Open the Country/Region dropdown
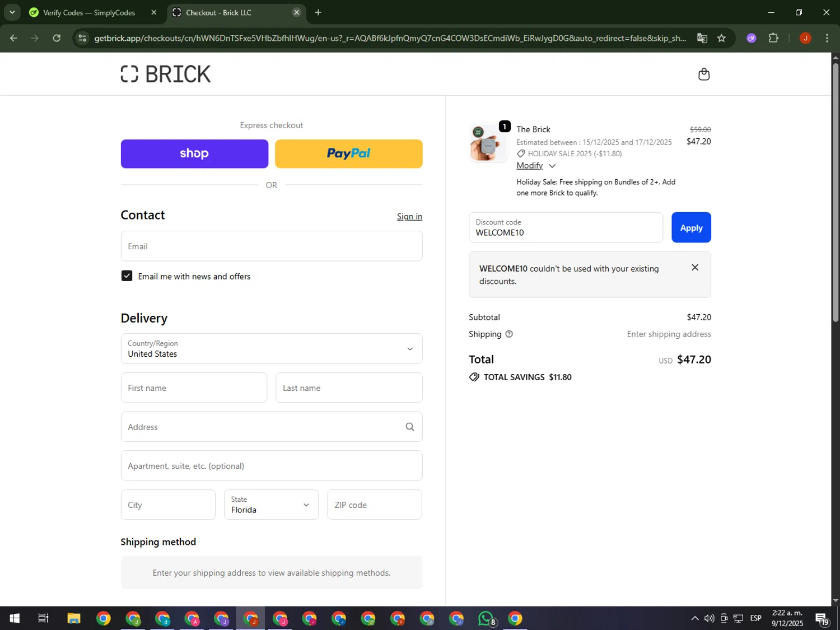The image size is (840, 630). [272, 349]
